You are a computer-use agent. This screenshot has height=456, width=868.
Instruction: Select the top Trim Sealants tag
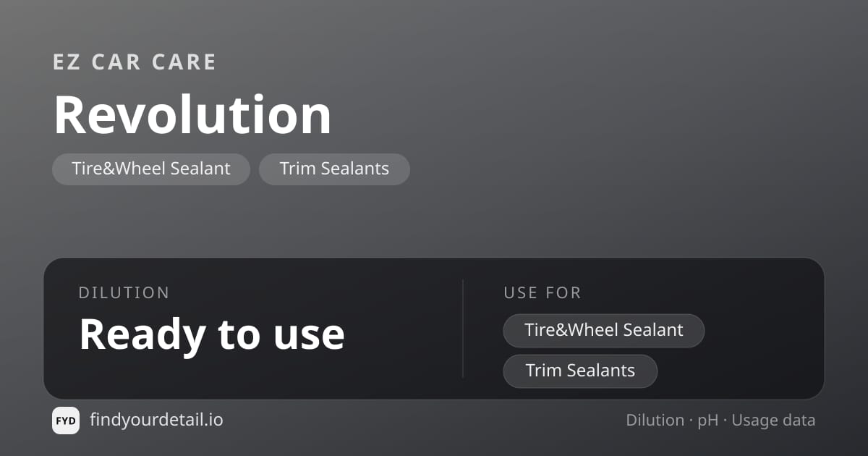(334, 169)
